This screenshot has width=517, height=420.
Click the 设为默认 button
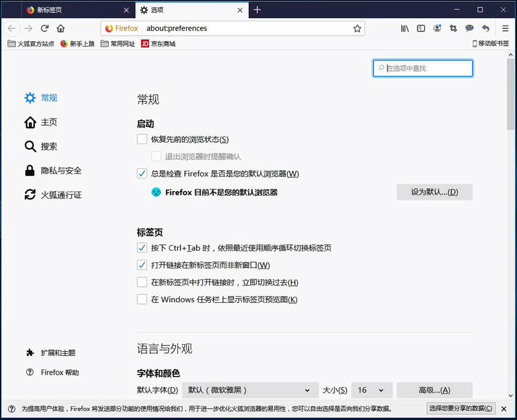434,192
